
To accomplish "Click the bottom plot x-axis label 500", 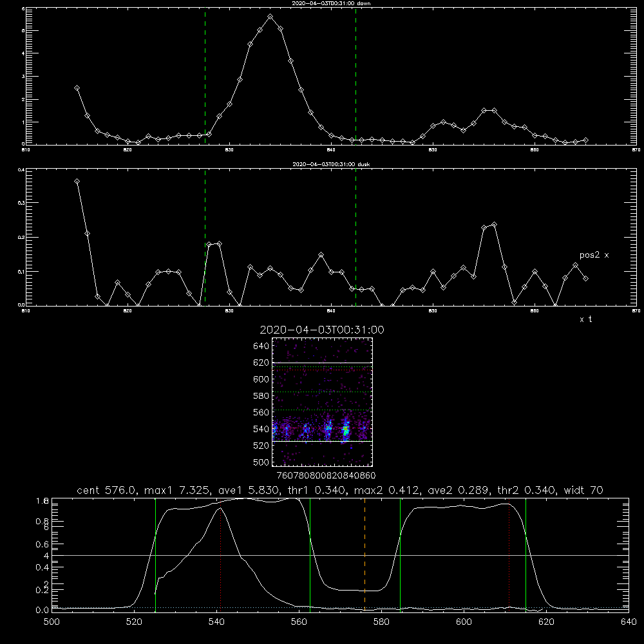I will [52, 622].
